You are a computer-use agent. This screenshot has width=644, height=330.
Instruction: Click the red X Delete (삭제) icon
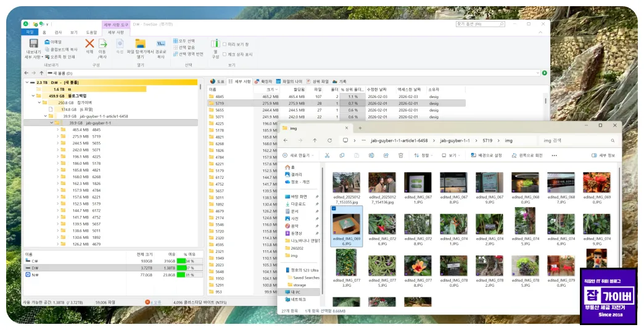89,44
